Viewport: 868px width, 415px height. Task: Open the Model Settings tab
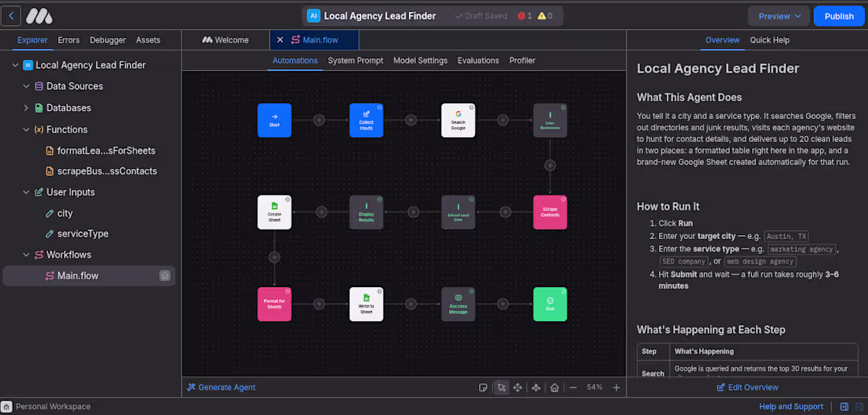point(420,60)
